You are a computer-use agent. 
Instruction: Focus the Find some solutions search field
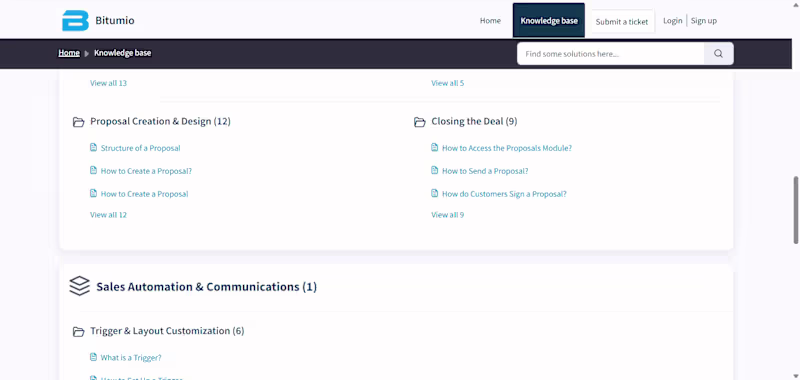click(x=611, y=54)
